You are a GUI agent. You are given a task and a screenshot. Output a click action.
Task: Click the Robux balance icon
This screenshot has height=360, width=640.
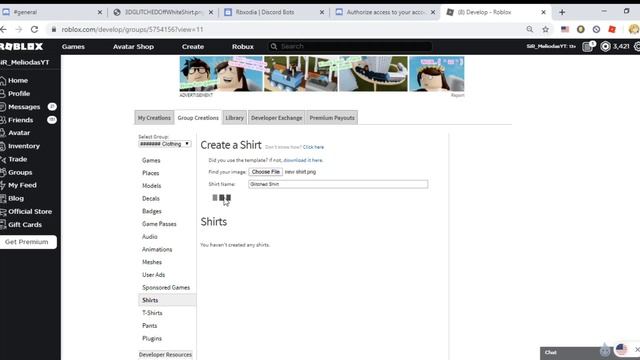pos(605,47)
